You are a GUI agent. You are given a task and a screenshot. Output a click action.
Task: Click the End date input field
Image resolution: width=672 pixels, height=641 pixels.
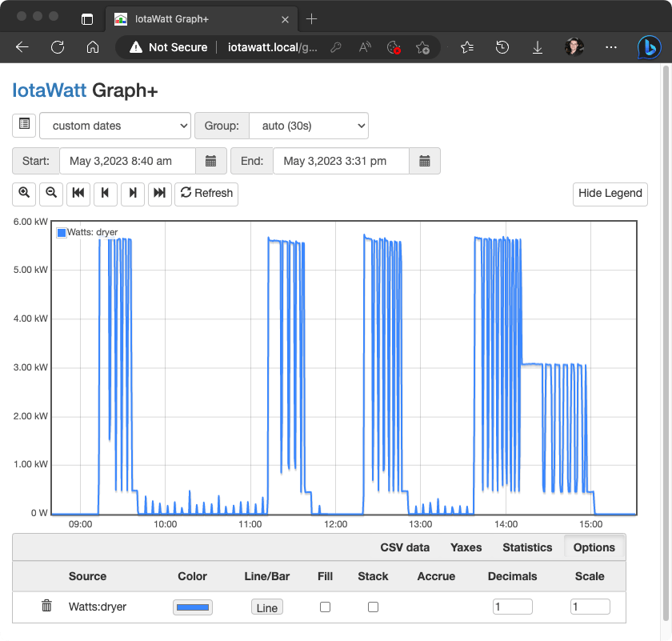click(x=341, y=161)
